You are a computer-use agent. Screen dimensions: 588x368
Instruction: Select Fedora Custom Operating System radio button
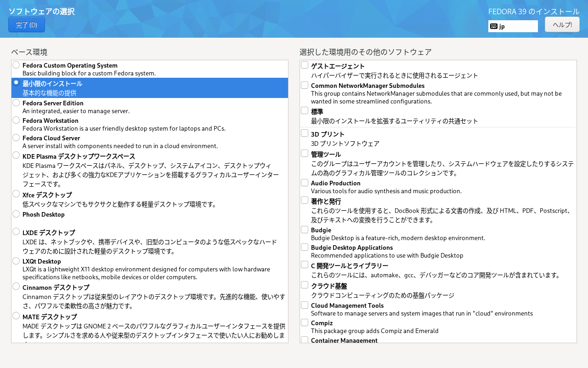tap(16, 65)
